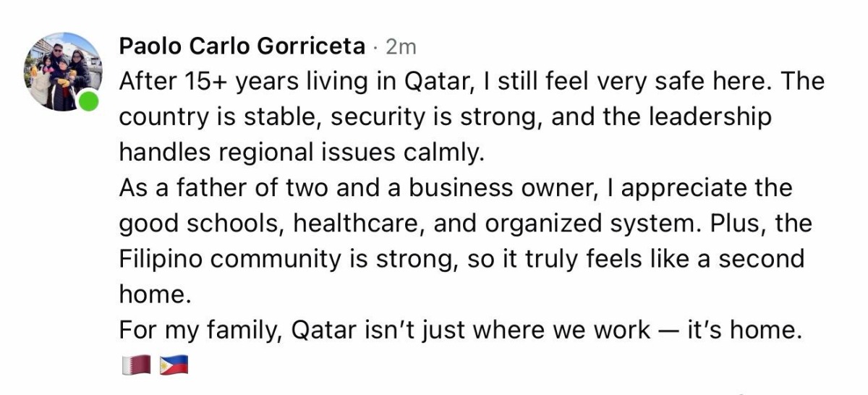Click the words "As a father of two"
The width and height of the screenshot is (868, 395).
pos(221,188)
